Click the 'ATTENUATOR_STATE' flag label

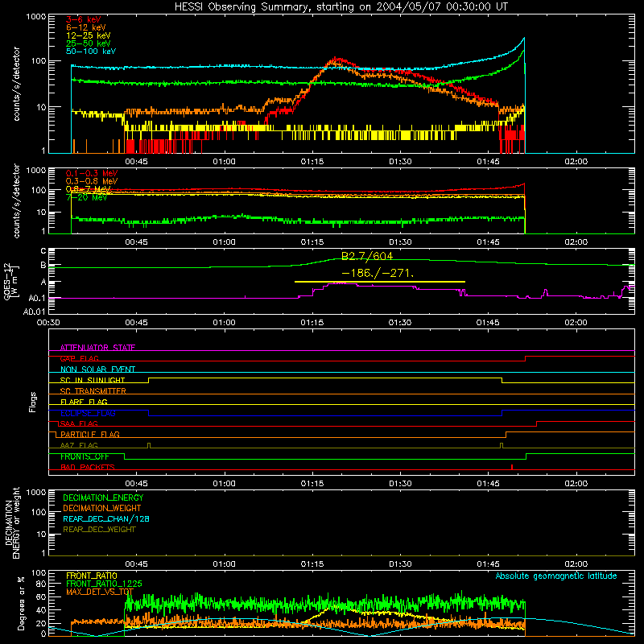pyautogui.click(x=97, y=348)
